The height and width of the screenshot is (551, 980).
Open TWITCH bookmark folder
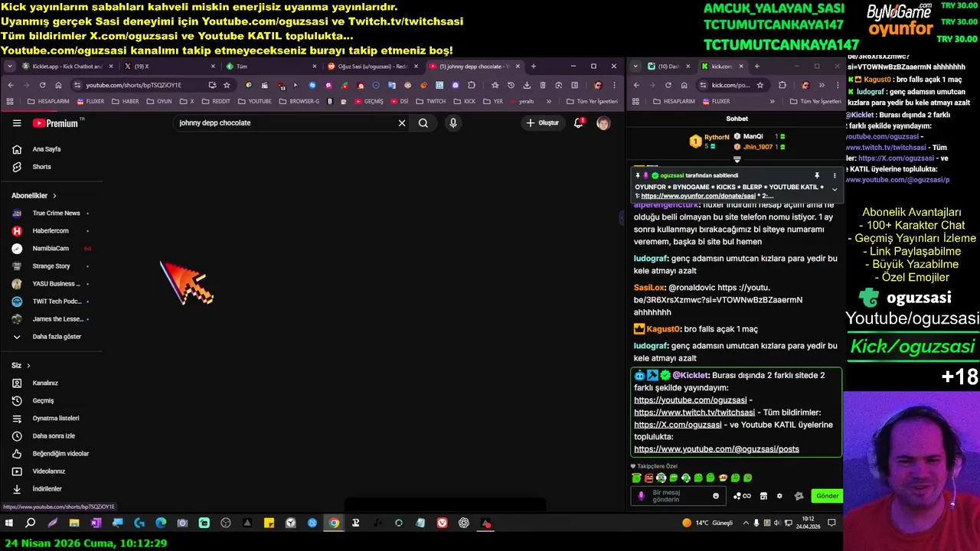click(x=432, y=101)
